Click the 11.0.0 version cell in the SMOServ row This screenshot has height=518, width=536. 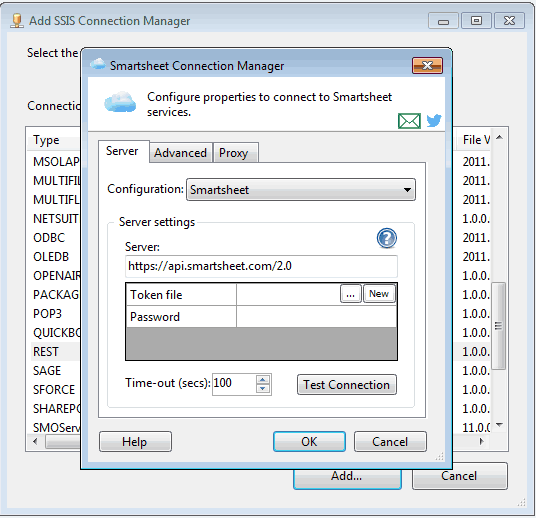(x=476, y=427)
